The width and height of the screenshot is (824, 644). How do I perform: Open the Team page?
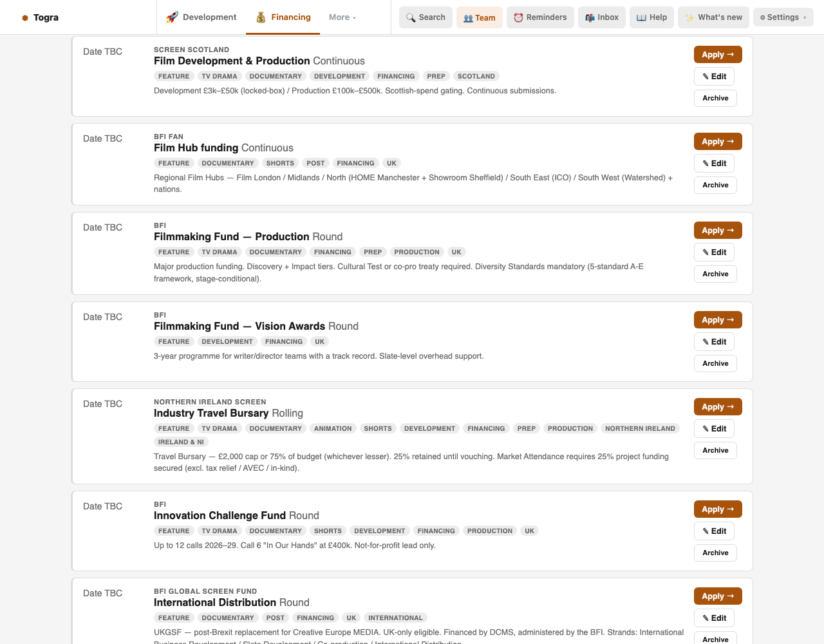(x=480, y=17)
